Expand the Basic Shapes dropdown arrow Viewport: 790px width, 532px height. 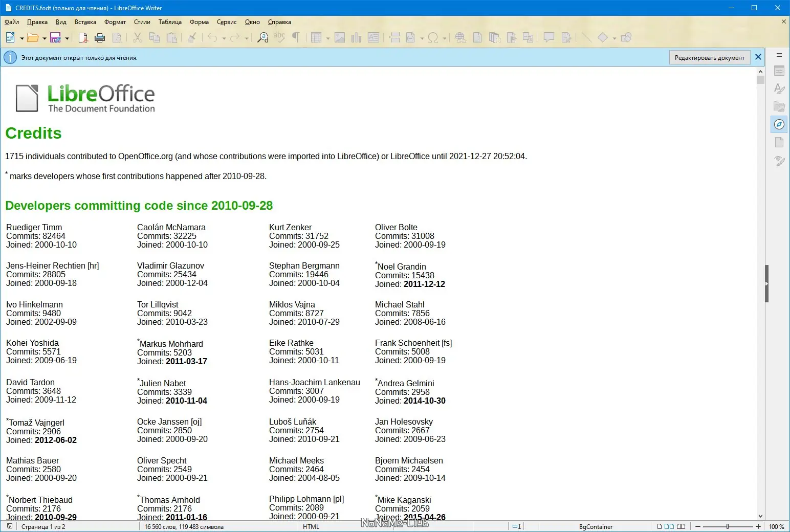click(614, 38)
